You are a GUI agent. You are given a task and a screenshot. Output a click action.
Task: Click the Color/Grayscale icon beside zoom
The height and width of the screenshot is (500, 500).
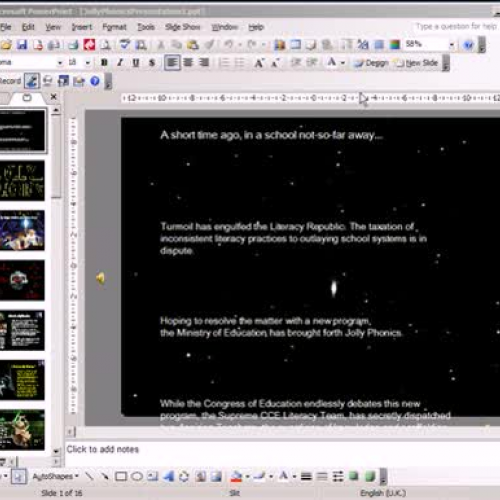(394, 45)
